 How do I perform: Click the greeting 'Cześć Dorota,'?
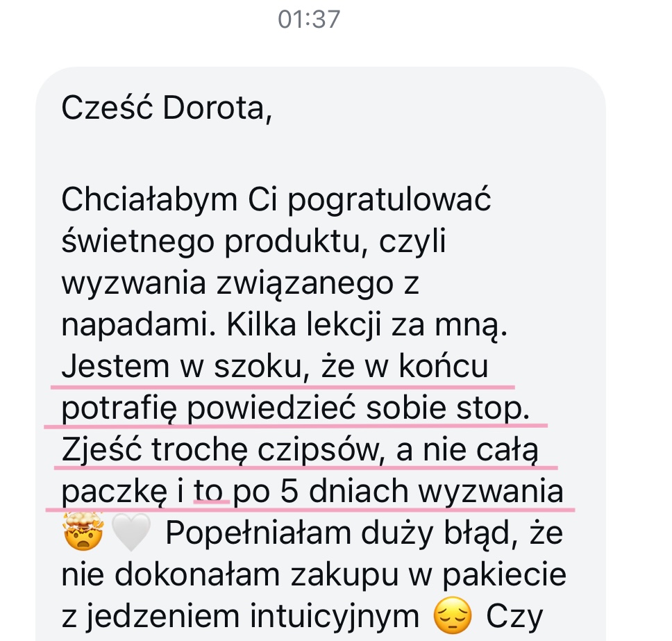pos(167,108)
